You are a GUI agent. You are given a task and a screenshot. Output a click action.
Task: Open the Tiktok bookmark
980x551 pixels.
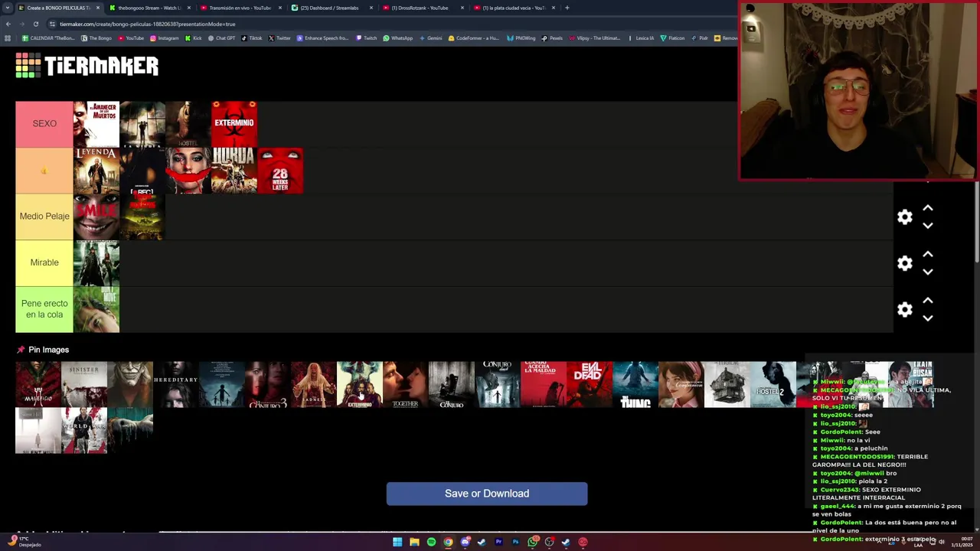pos(252,38)
